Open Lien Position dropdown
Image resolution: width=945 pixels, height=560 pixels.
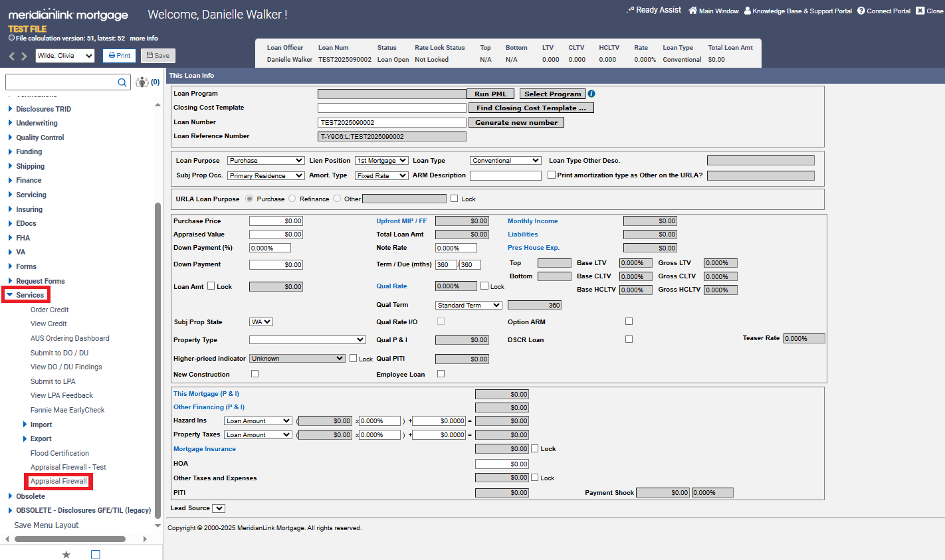[x=382, y=161]
